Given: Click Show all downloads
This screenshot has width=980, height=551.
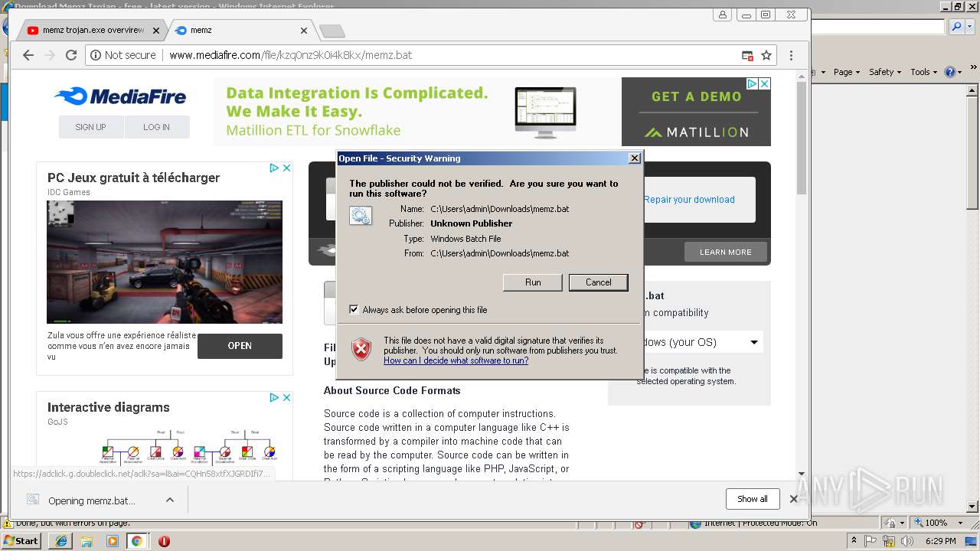Looking at the screenshot, I should (x=753, y=499).
